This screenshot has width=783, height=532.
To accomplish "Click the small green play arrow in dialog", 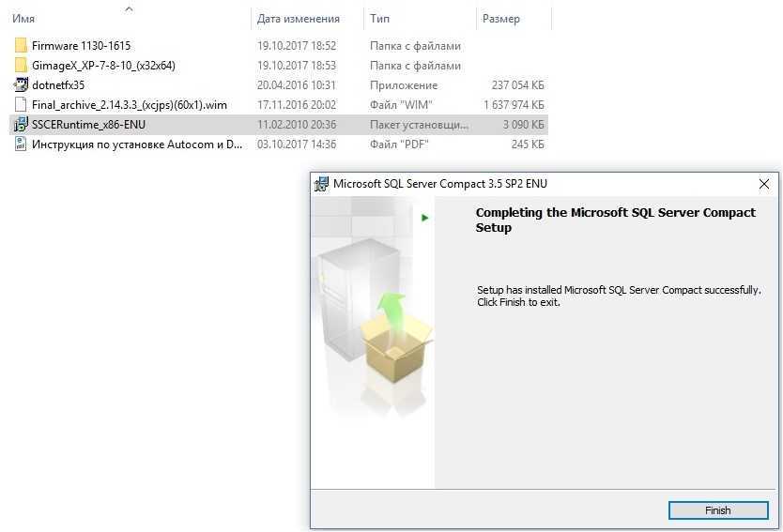I will [425, 218].
